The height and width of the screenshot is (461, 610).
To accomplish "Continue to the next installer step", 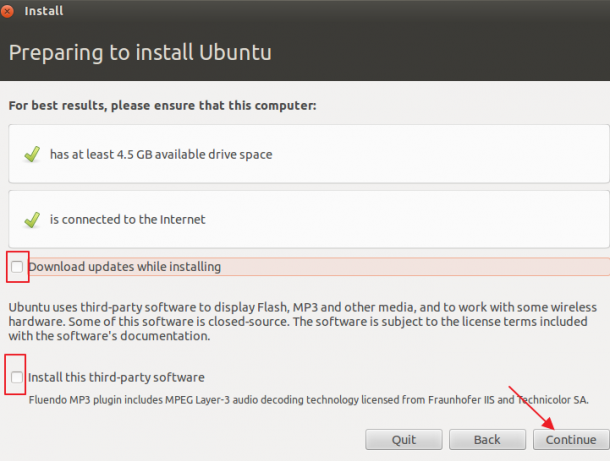I will [571, 440].
